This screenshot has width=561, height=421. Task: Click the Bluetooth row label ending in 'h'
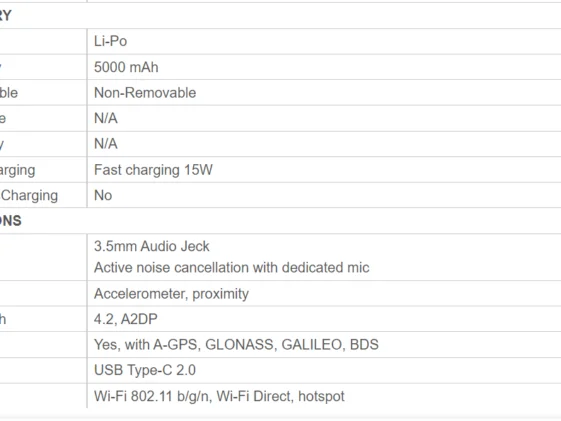(x=3, y=319)
